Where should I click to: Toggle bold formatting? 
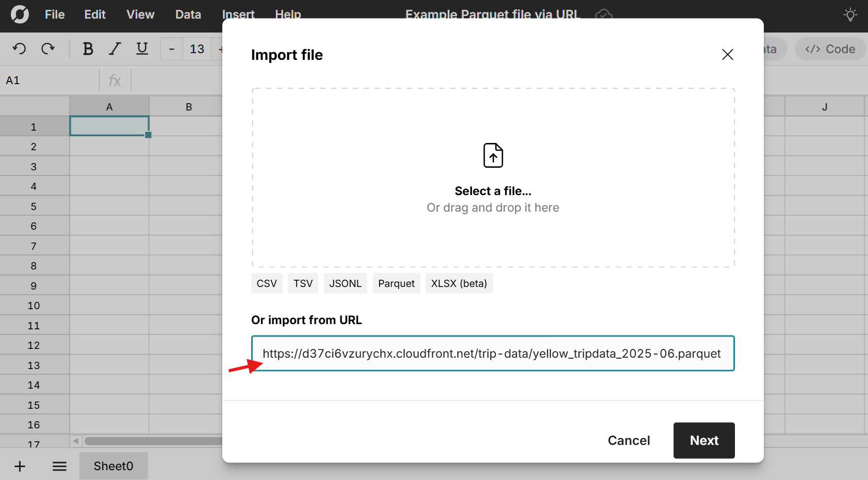pos(88,49)
